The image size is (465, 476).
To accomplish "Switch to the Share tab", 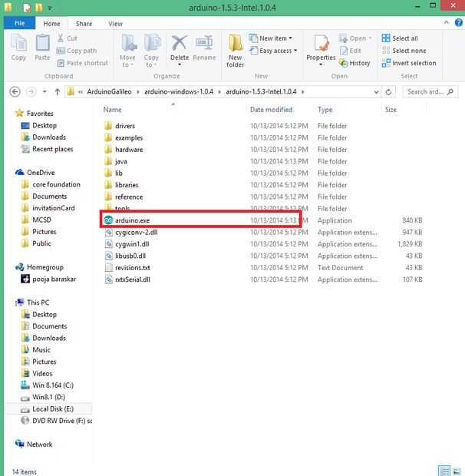I will click(x=84, y=24).
